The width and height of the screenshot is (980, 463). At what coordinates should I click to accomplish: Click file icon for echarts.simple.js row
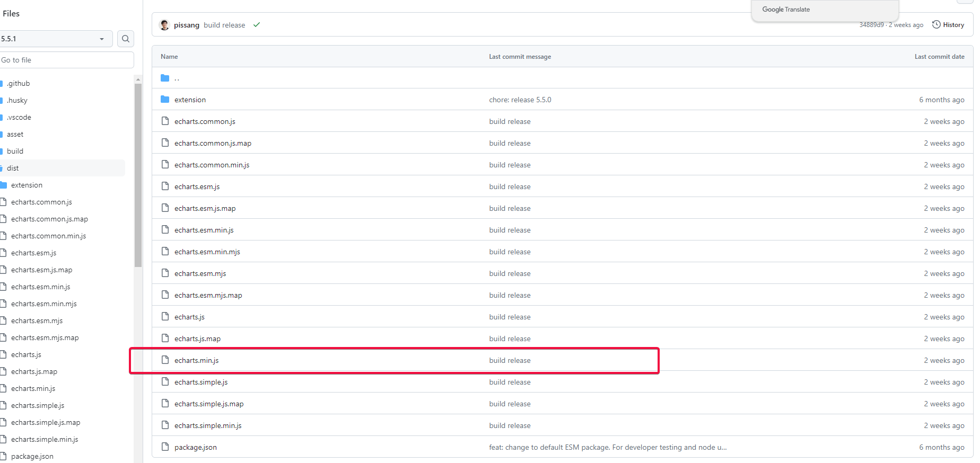pyautogui.click(x=165, y=382)
